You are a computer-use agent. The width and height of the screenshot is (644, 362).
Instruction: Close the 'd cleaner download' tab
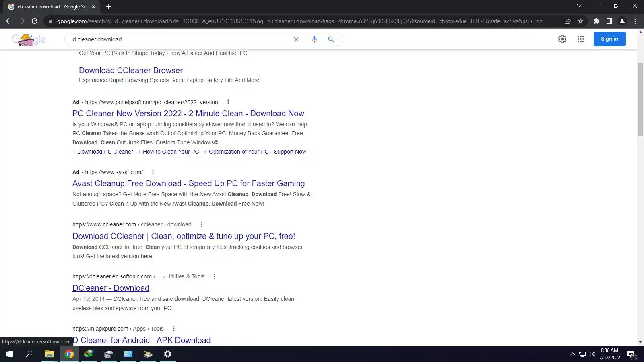(93, 7)
